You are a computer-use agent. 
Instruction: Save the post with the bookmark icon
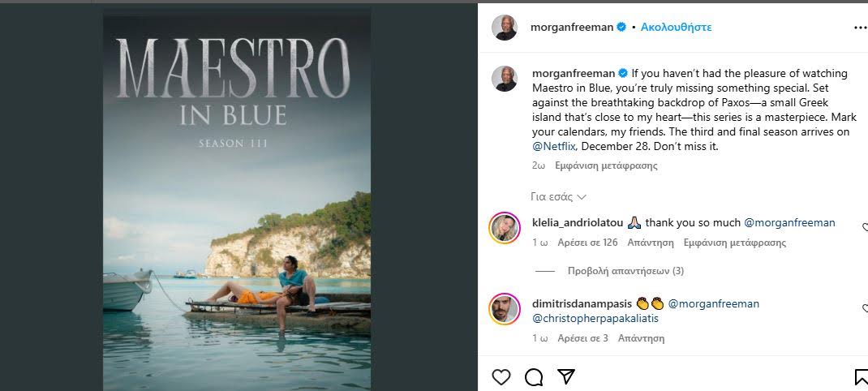tap(861, 376)
